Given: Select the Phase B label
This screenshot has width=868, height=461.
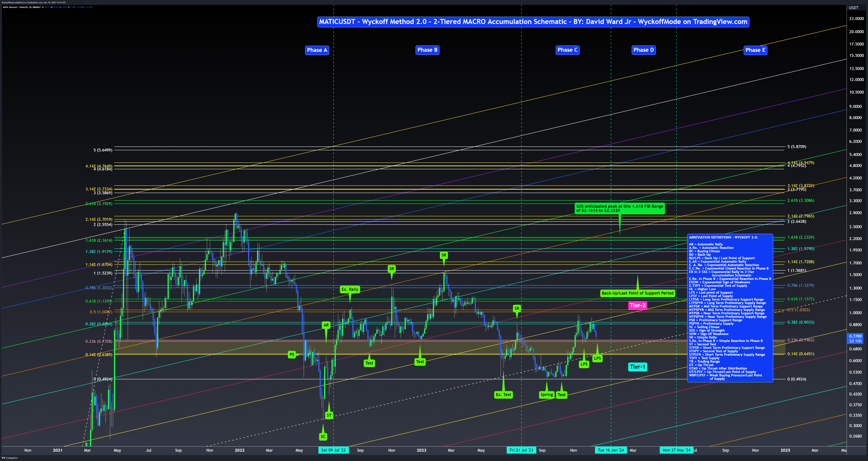Looking at the screenshot, I should pos(427,50).
